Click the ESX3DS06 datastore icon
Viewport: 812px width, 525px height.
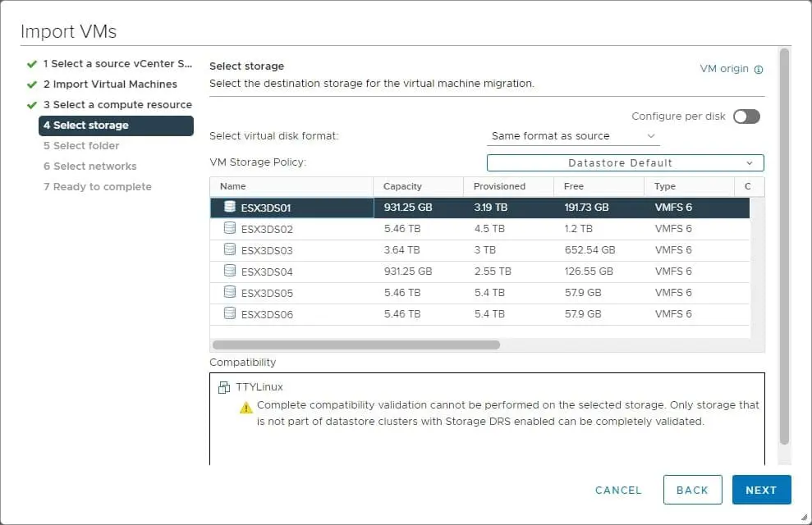tap(229, 313)
